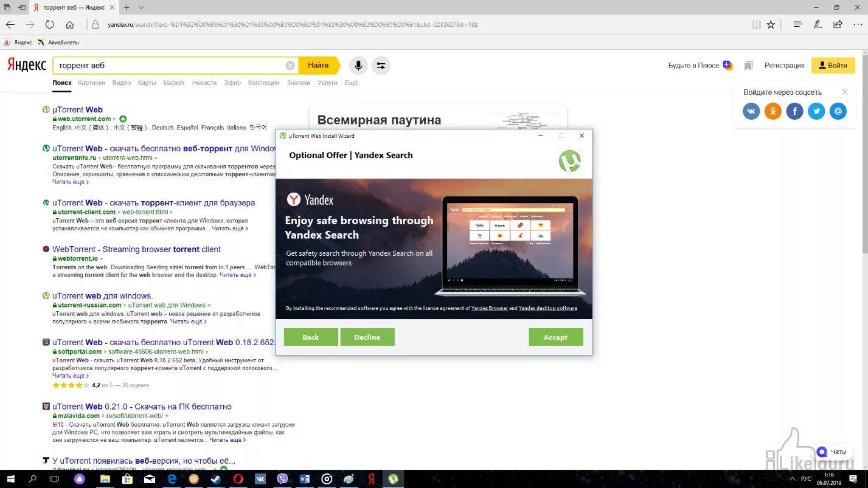Switch to the Новости tab
This screenshot has width=868, height=488.
click(204, 83)
